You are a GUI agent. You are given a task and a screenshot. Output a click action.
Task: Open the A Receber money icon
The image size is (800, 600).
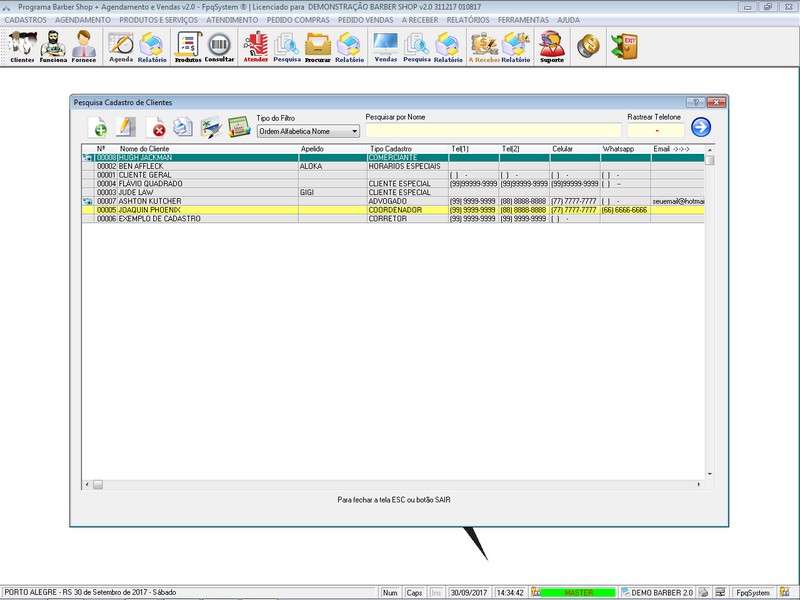click(484, 47)
